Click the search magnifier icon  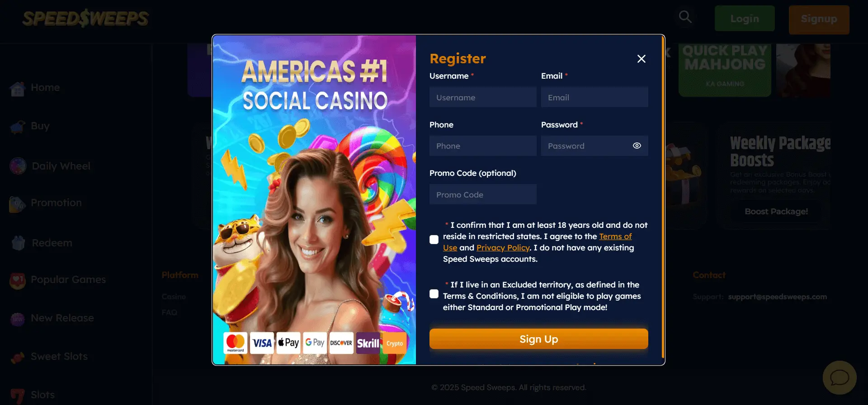click(685, 17)
